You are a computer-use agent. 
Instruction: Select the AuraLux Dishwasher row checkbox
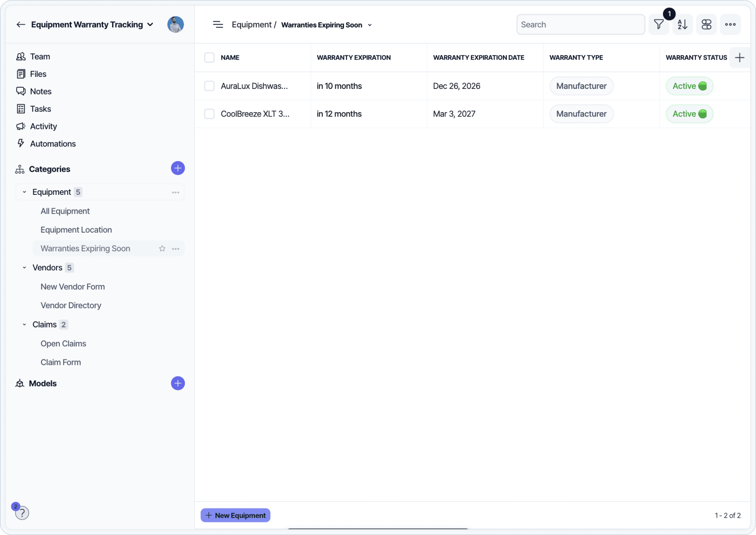209,86
